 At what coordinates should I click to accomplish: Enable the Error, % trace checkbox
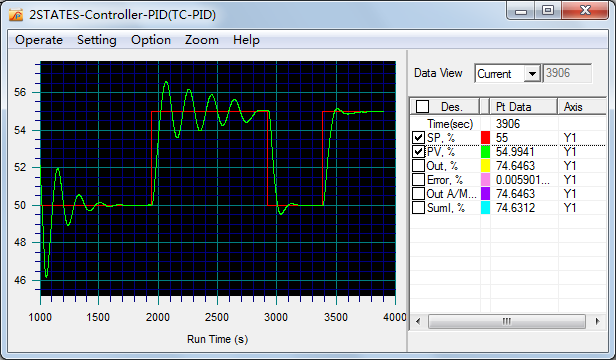[x=418, y=180]
